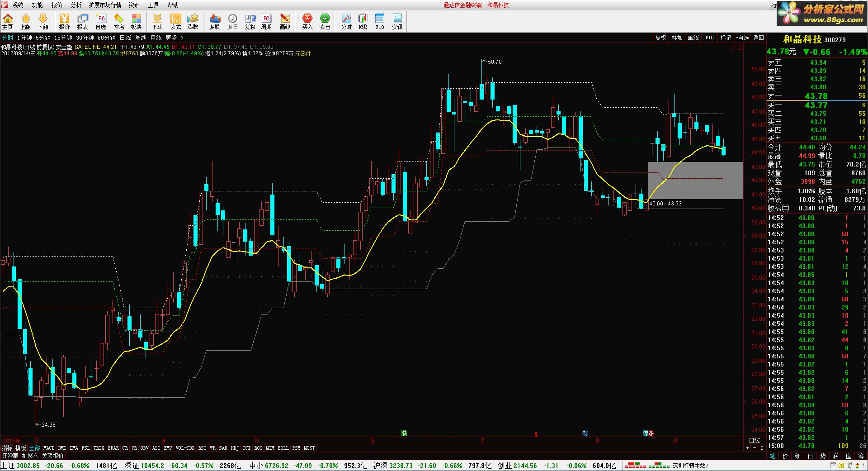Click the 买入 buy icon
The height and width of the screenshot is (471, 868).
(x=307, y=21)
